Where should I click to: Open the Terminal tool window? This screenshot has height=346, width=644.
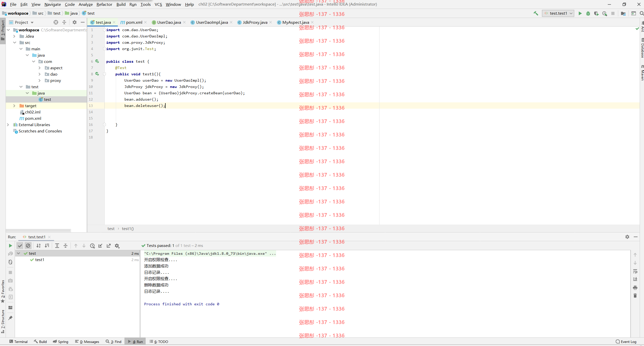click(18, 341)
